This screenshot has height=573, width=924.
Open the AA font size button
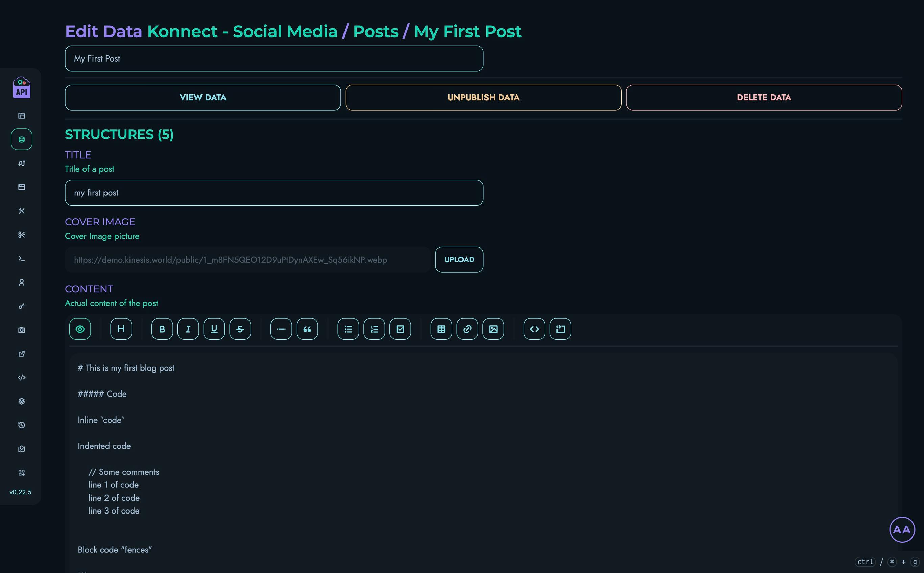tap(902, 529)
